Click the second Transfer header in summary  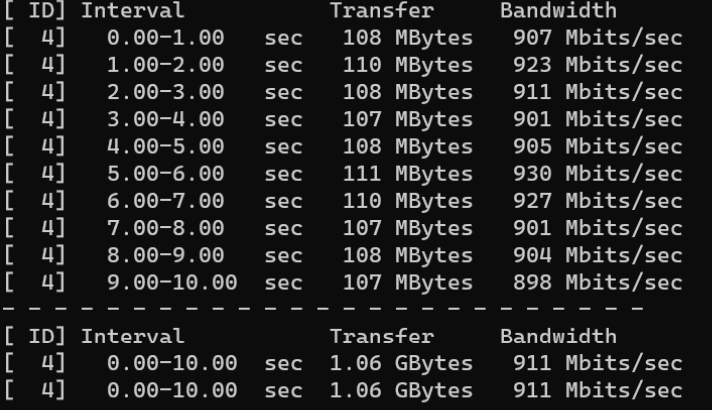point(382,336)
